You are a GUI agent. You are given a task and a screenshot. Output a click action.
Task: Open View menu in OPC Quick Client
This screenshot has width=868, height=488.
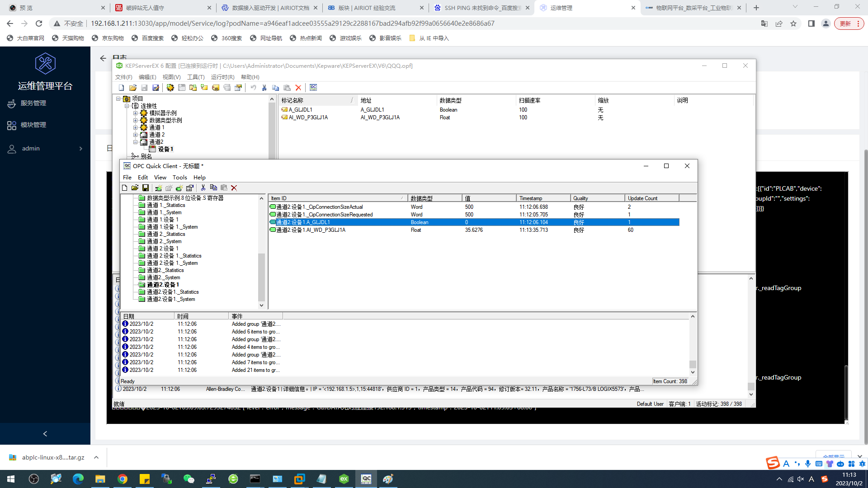160,178
